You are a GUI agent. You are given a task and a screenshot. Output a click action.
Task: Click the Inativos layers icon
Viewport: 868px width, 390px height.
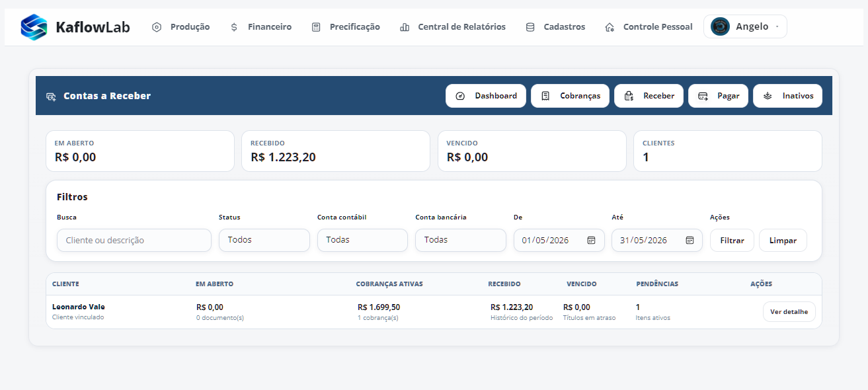768,96
